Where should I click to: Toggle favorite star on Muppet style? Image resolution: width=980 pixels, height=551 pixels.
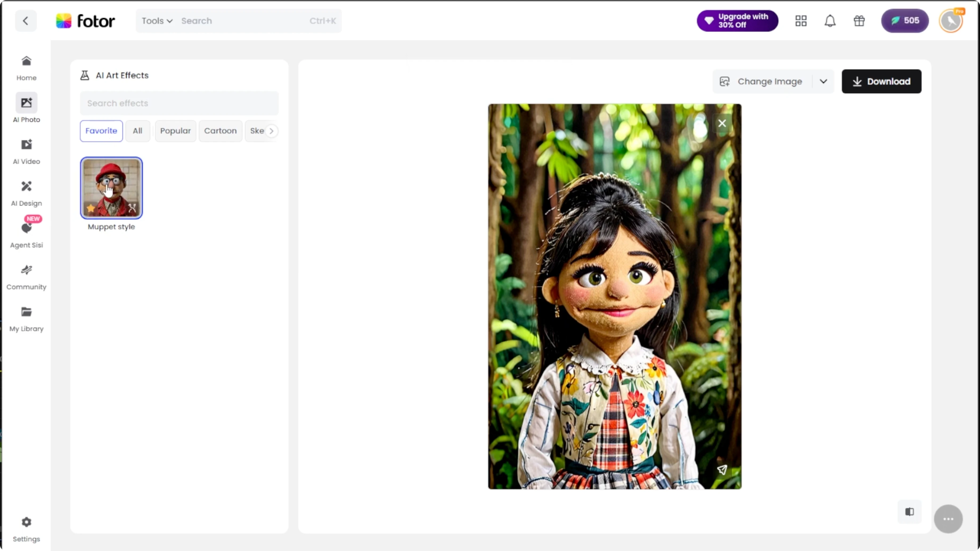(x=91, y=208)
